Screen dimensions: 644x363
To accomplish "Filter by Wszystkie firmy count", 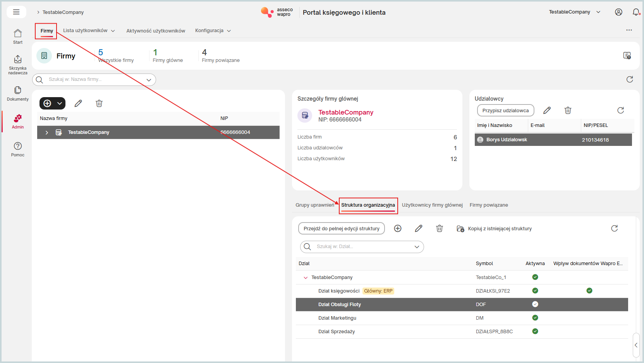I will [116, 56].
